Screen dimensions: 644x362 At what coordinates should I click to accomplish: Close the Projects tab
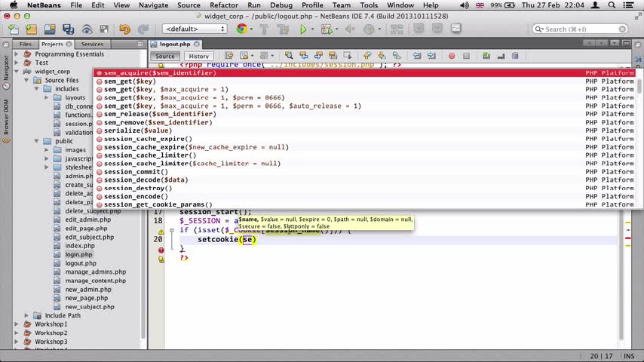click(x=69, y=44)
